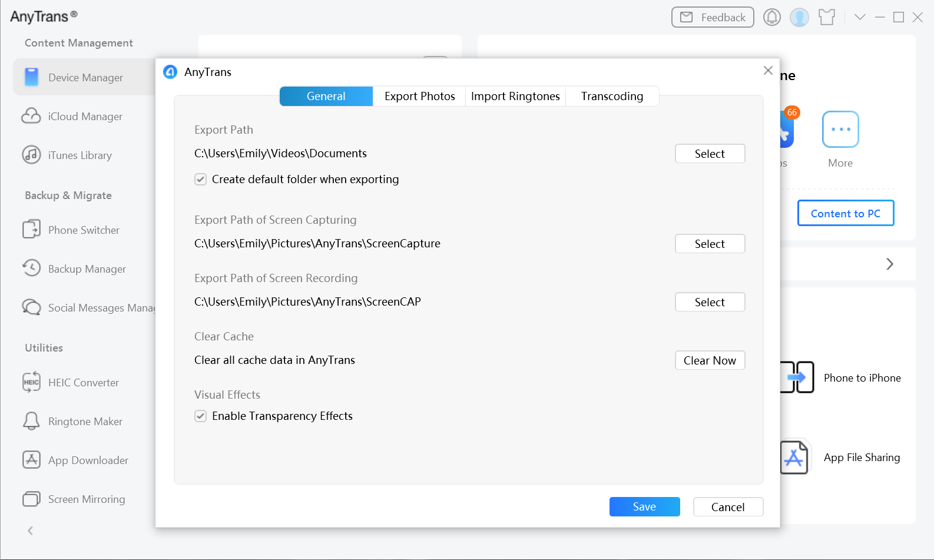Click the Backup Manager label in sidebar
The width and height of the screenshot is (934, 560).
coord(87,269)
